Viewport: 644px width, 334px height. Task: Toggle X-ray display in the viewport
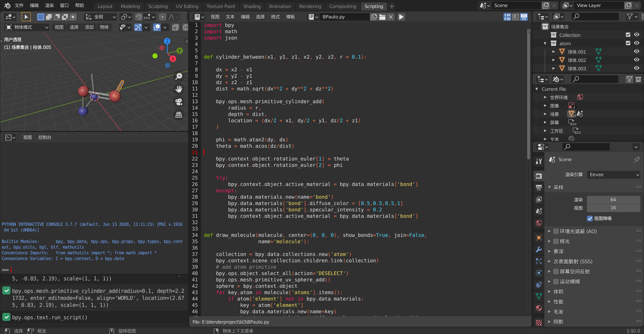tap(175, 27)
